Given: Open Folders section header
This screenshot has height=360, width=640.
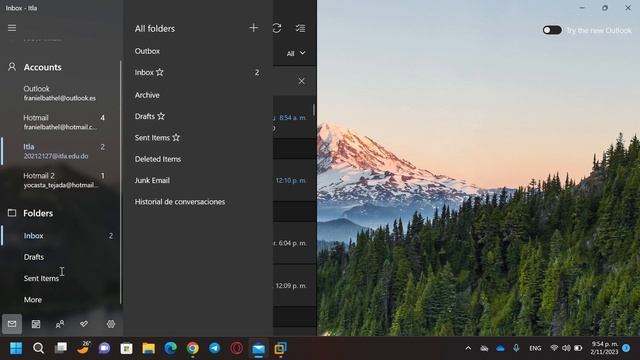Looking at the screenshot, I should click(38, 213).
